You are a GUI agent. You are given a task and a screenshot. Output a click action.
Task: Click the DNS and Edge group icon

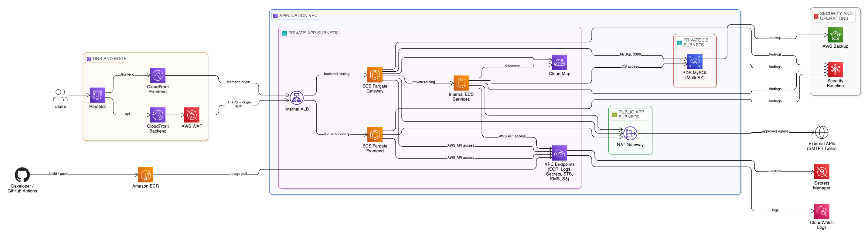tap(89, 59)
